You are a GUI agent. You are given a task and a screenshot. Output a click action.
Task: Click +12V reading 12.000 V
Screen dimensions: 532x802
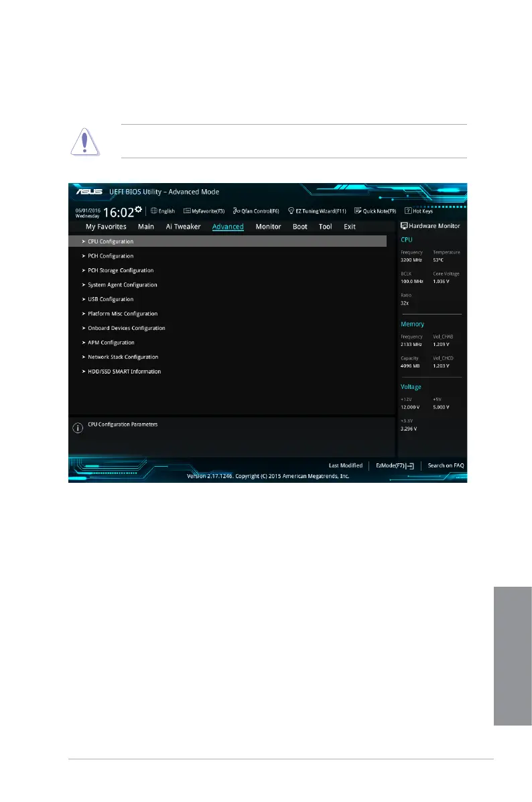click(410, 407)
